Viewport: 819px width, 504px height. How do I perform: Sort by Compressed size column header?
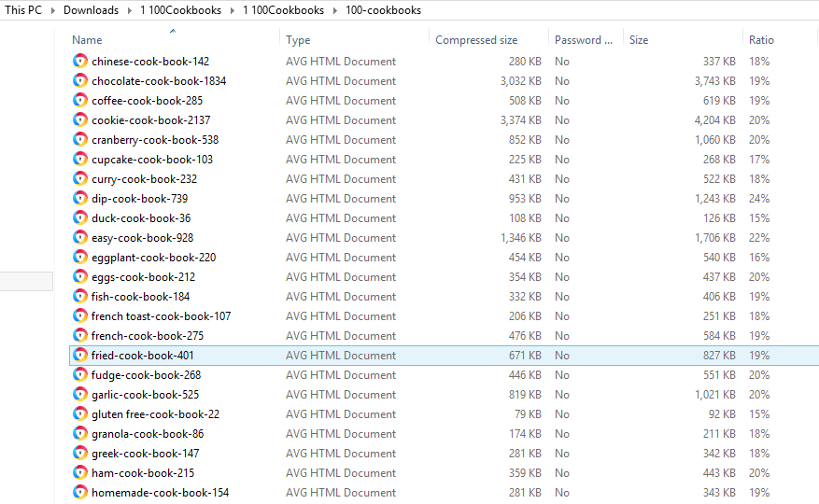pyautogui.click(x=476, y=40)
